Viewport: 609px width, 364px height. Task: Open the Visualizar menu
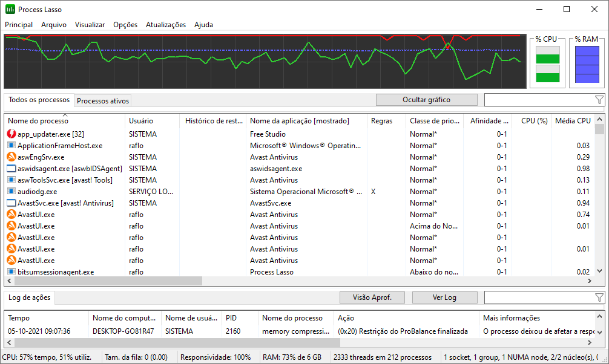click(90, 24)
